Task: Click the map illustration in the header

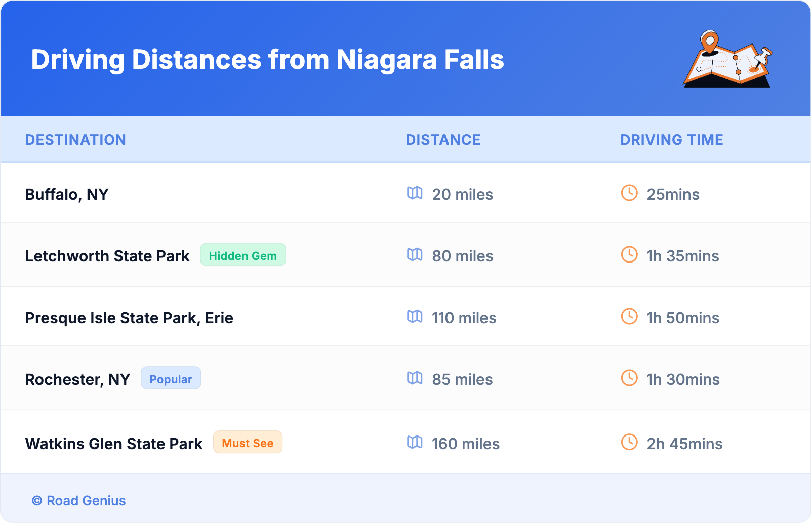Action: coord(727,59)
